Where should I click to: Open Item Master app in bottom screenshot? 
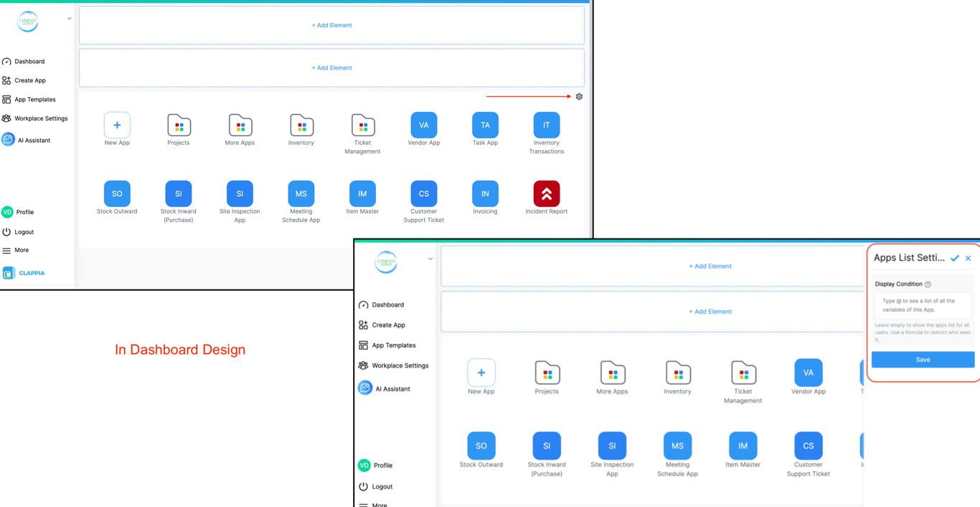tap(743, 446)
